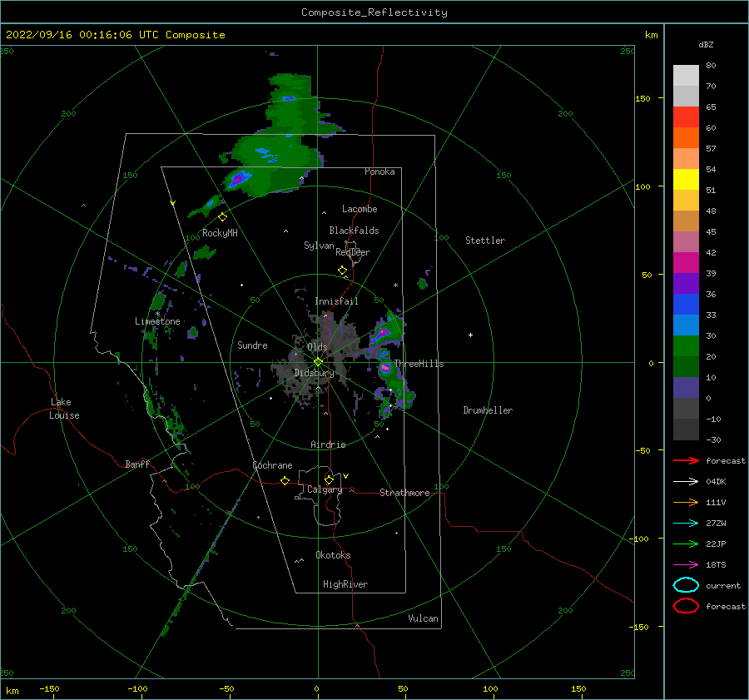Screen dimensions: 749x700
Task: Pick the light gray 80 dBZ swatch
Action: 686,76
